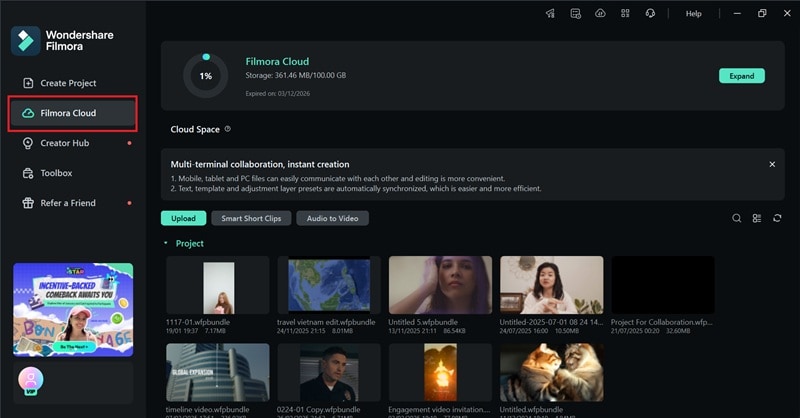800x418 pixels.
Task: Collapse the Project section
Action: pyautogui.click(x=165, y=243)
